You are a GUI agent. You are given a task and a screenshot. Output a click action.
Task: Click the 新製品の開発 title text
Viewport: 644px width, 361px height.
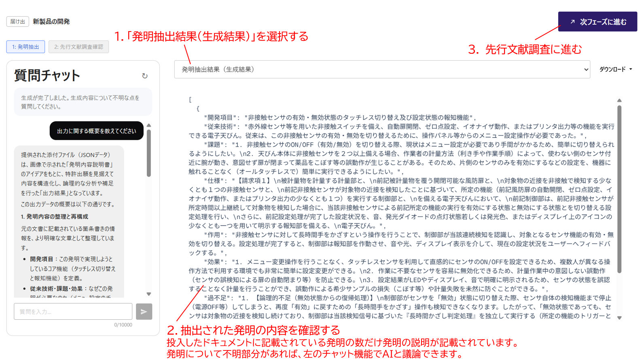[x=51, y=21]
